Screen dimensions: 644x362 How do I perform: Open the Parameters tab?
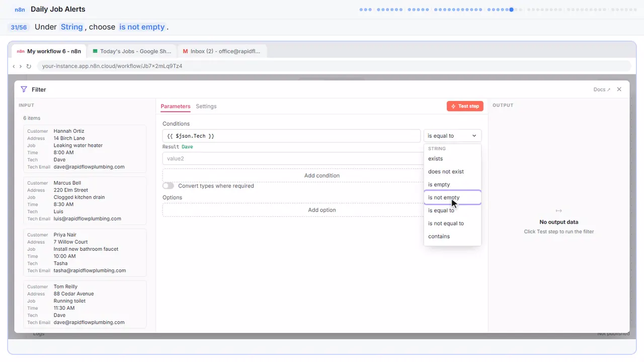click(176, 107)
